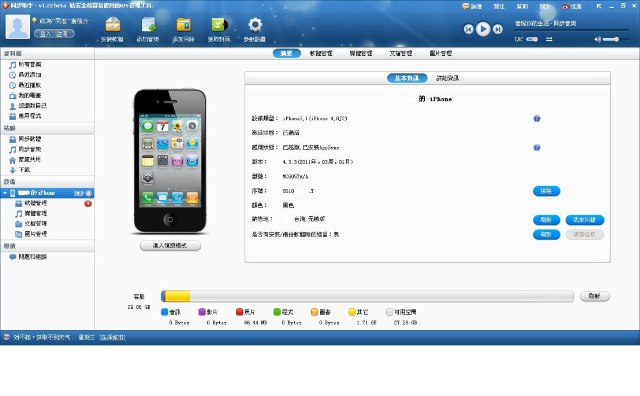Click the house icon item in the sidebar
640x396 pixels.
point(25,159)
